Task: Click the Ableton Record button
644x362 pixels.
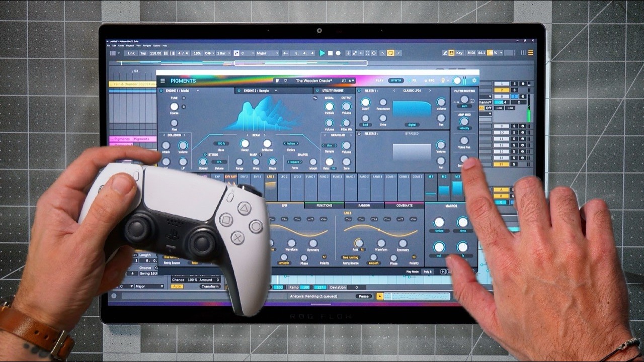Action: tap(338, 53)
